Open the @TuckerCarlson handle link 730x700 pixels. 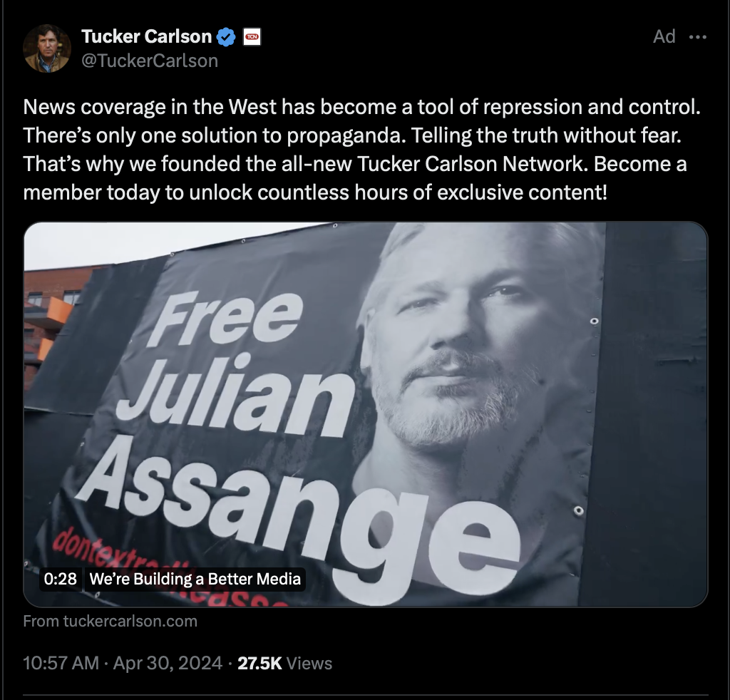(x=150, y=61)
